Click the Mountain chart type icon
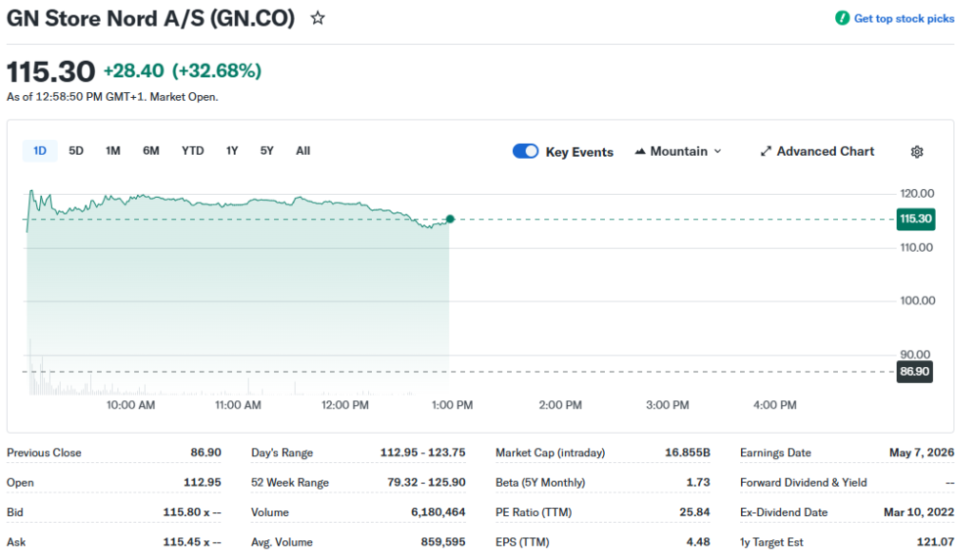 point(640,152)
